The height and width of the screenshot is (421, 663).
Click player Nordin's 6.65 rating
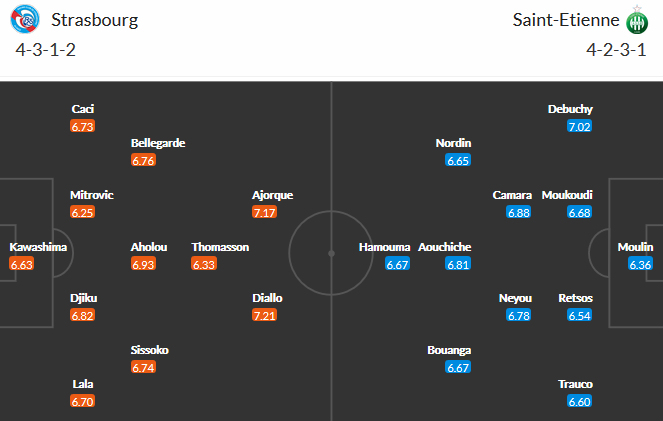coord(459,160)
